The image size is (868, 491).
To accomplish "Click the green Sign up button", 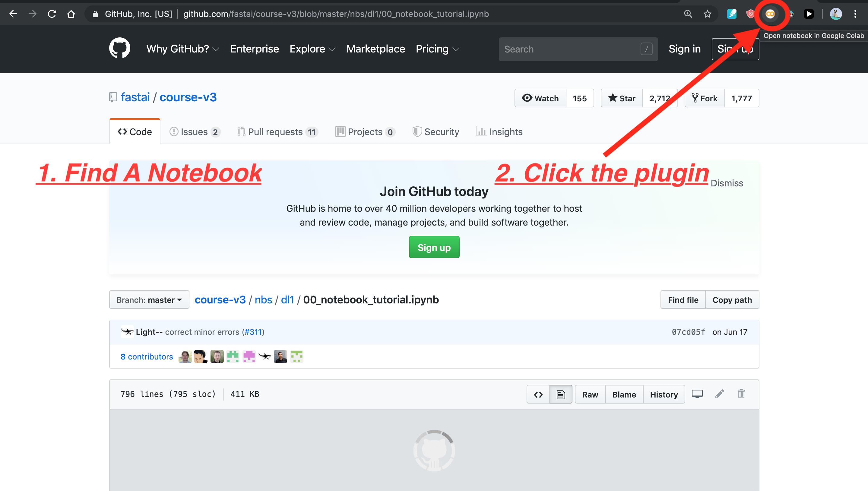I will coord(434,247).
